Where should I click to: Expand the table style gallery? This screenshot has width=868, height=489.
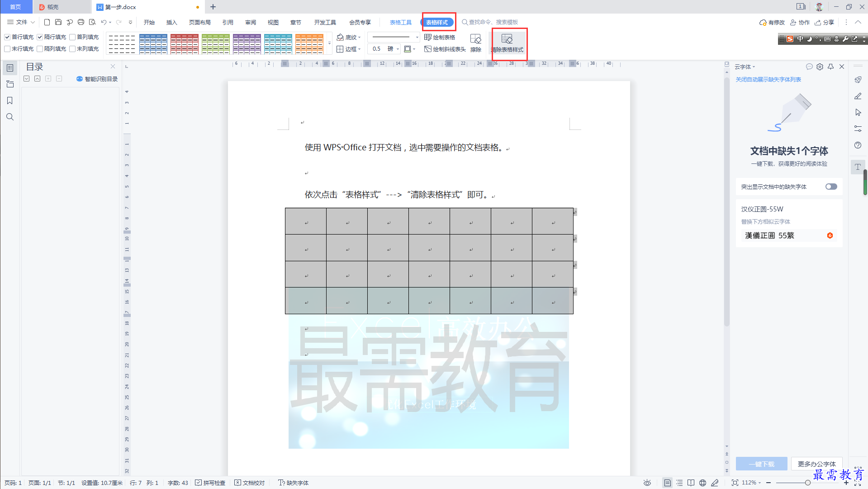point(329,43)
